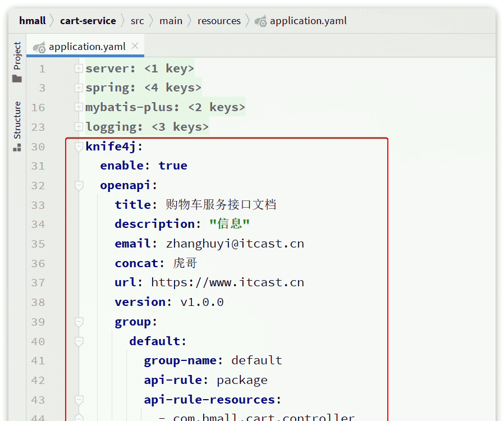
Task: Click the Structure tool window icon
Action: [17, 148]
